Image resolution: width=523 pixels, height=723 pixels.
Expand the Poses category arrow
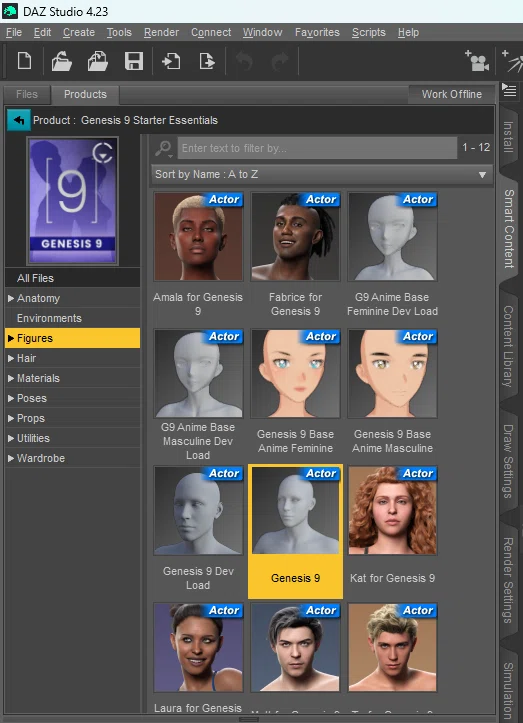(x=11, y=398)
